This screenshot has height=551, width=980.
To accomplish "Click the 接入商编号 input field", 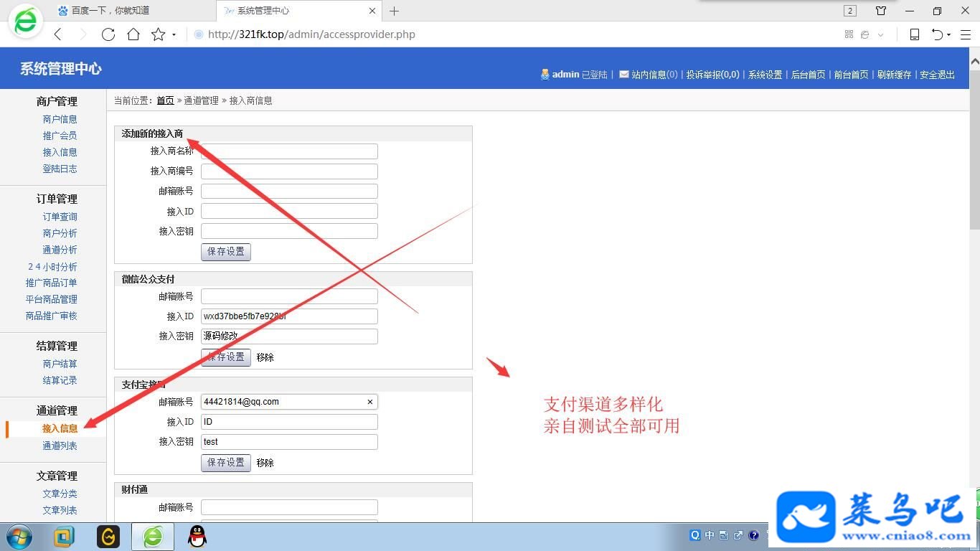I will point(289,171).
